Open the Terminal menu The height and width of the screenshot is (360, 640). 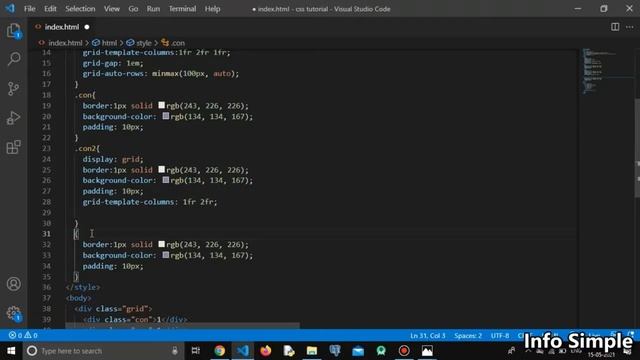182,9
